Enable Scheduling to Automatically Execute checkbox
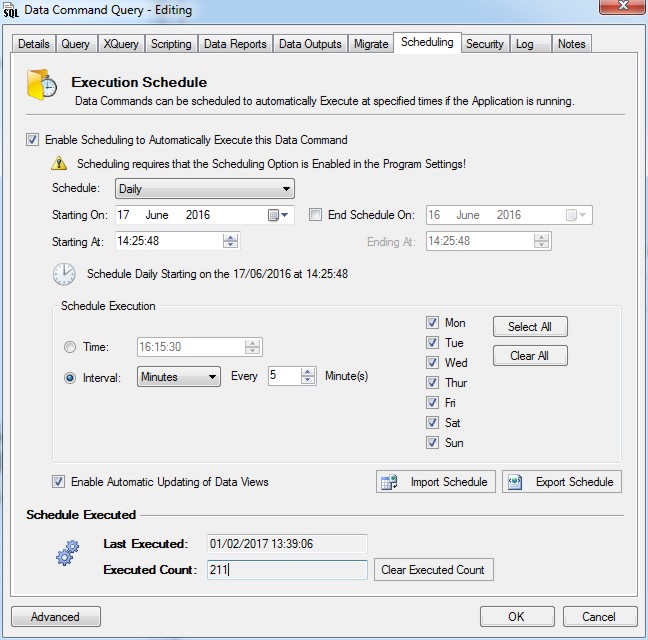Screen dimensions: 648x640 (x=33, y=140)
